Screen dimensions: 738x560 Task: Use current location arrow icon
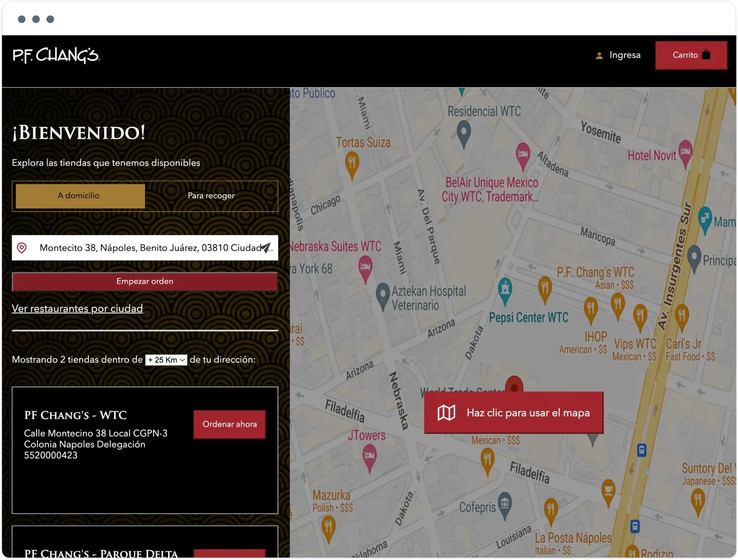pos(266,248)
